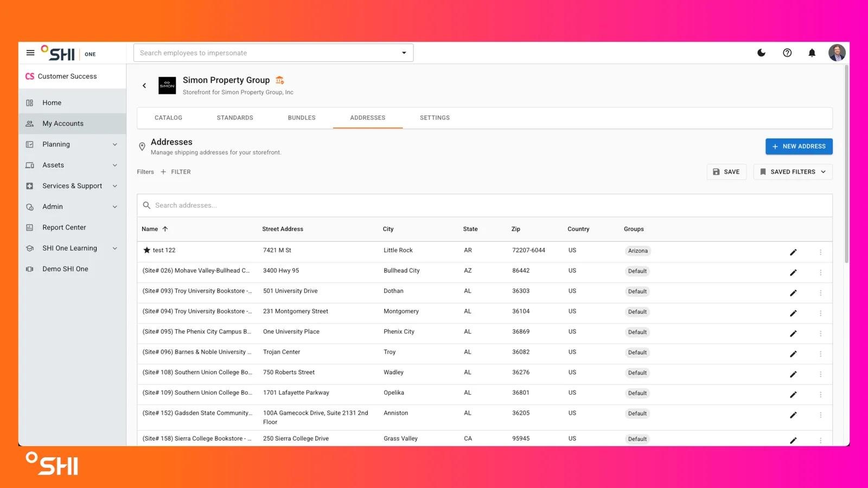Click the Search addresses field
The height and width of the screenshot is (488, 868).
click(x=484, y=206)
